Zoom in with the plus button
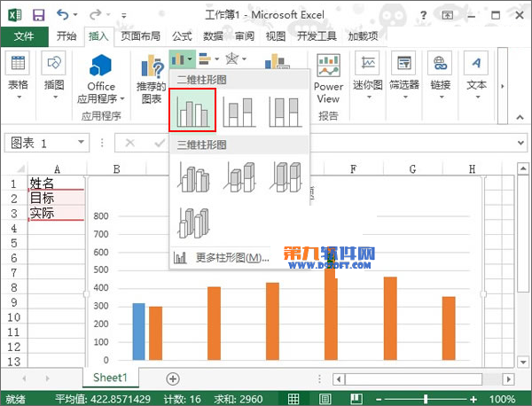The height and width of the screenshot is (406, 532). point(473,399)
